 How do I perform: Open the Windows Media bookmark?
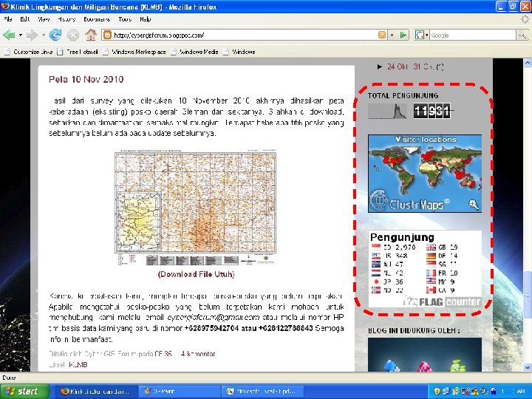click(195, 52)
